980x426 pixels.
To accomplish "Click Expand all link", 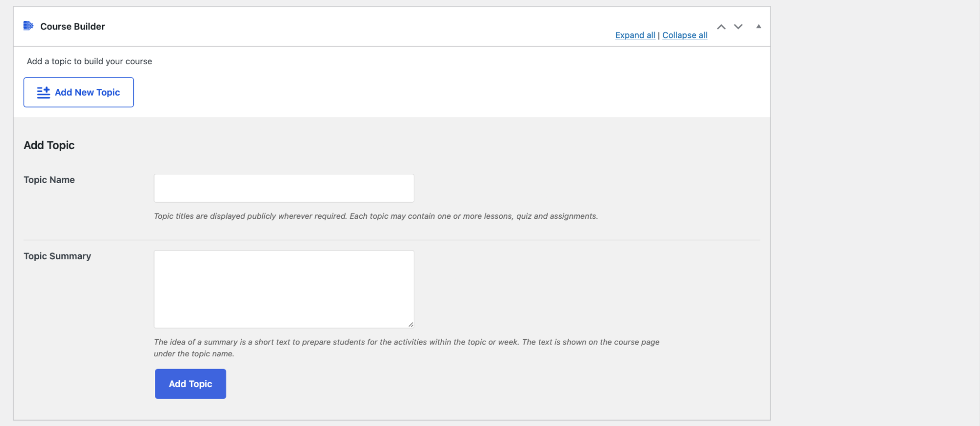I will click(635, 35).
